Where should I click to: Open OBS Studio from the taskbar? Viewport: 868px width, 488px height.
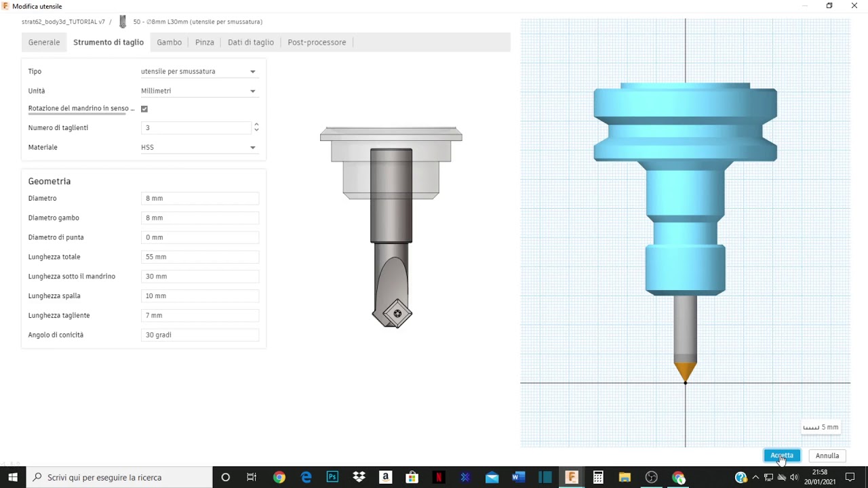click(x=652, y=477)
